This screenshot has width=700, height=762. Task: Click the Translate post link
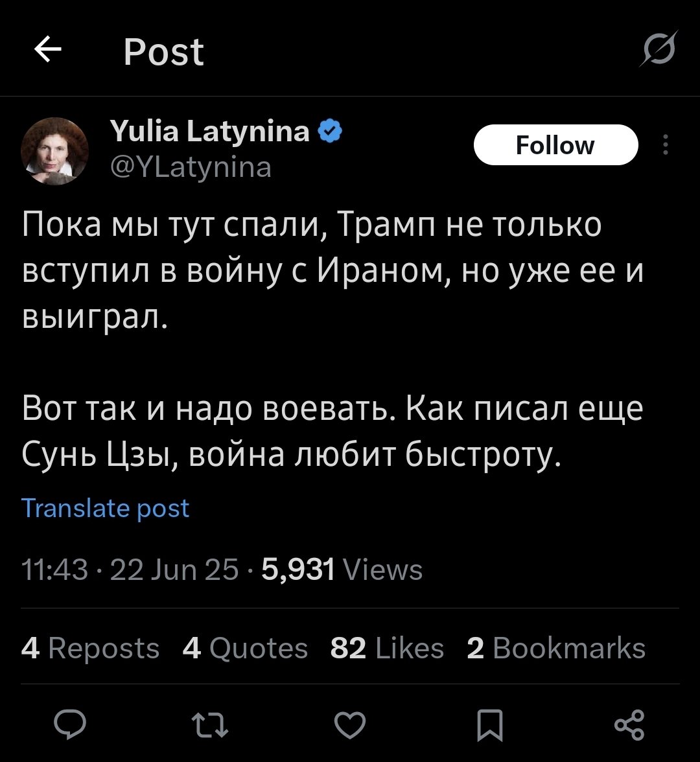106,508
